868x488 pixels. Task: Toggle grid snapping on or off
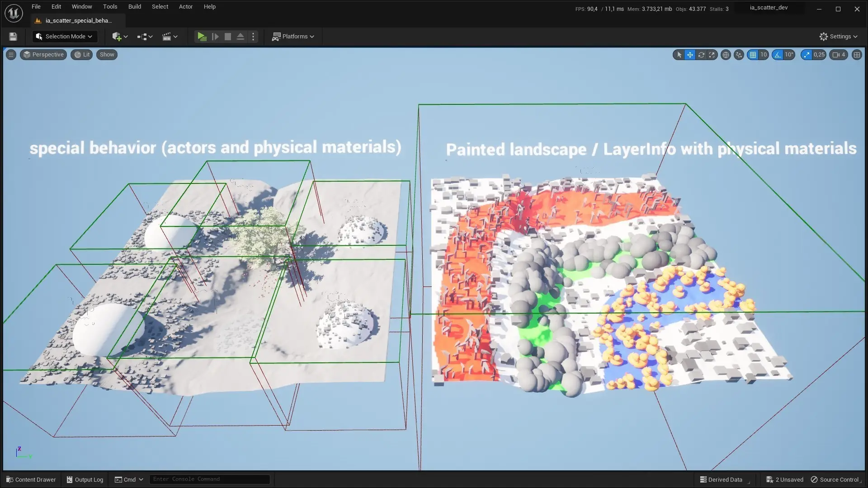pyautogui.click(x=753, y=55)
